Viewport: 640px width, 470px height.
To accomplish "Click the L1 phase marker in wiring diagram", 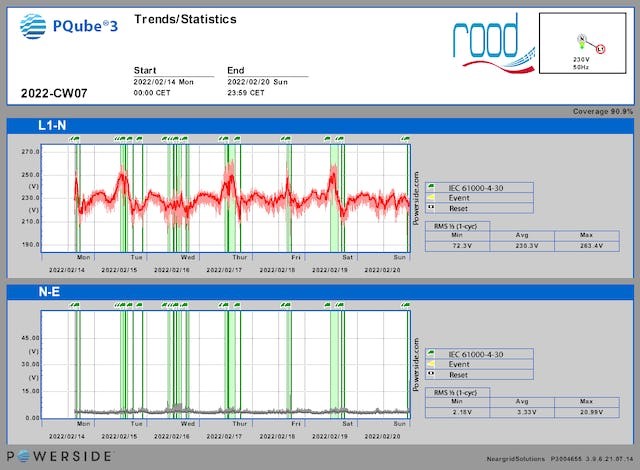I will (x=601, y=47).
